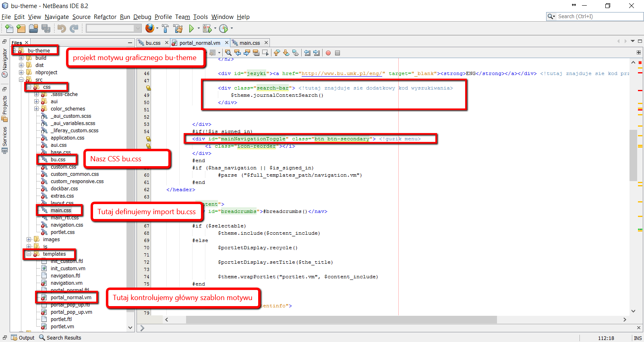Click the editor horizontal scrollbar
The width and height of the screenshot is (644, 342).
pyautogui.click(x=342, y=319)
